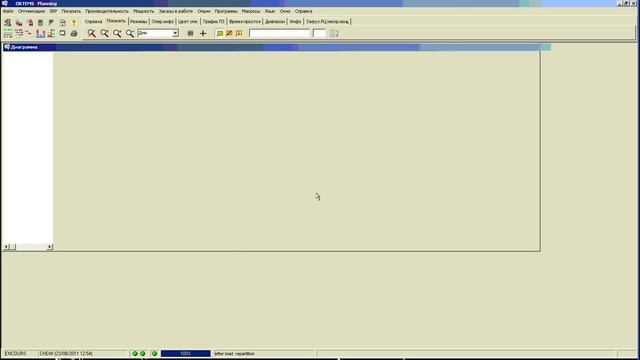Click 'after load repartition' status text
The image size is (640, 360).
pos(234,354)
